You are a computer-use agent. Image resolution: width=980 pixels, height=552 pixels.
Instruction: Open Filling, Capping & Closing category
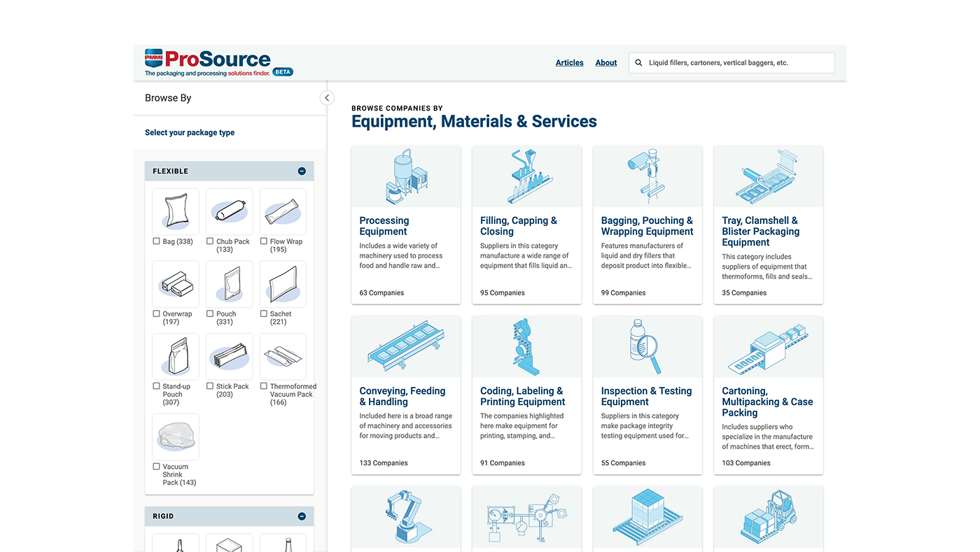point(519,226)
